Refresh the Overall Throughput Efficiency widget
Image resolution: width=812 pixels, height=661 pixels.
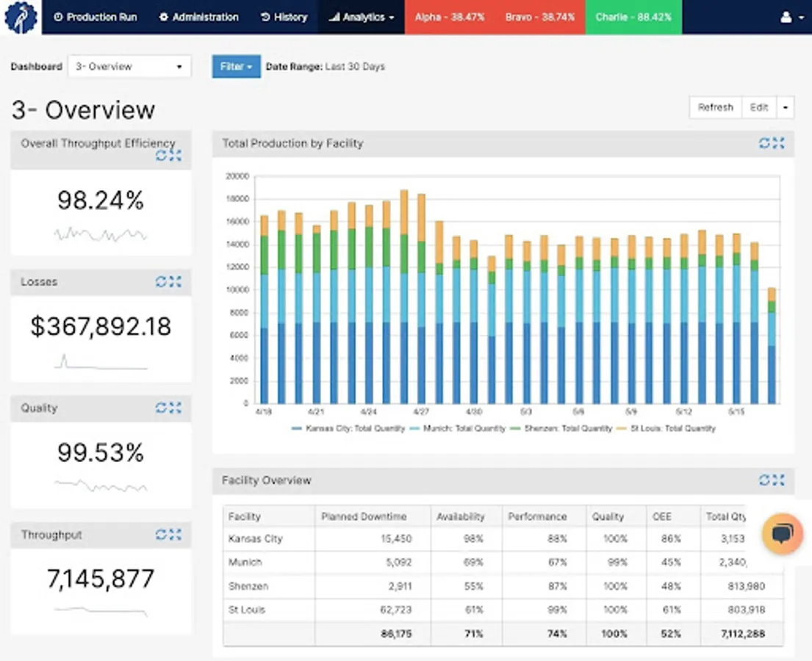point(161,156)
